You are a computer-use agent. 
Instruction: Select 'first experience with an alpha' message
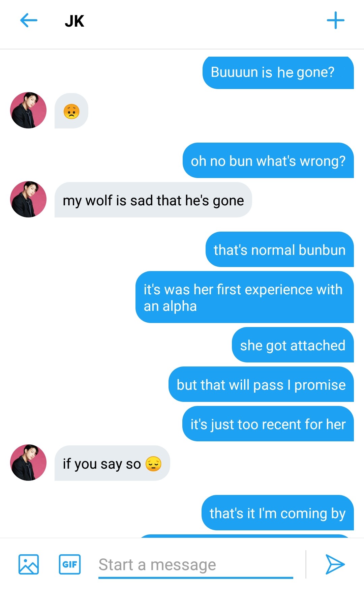(x=245, y=297)
